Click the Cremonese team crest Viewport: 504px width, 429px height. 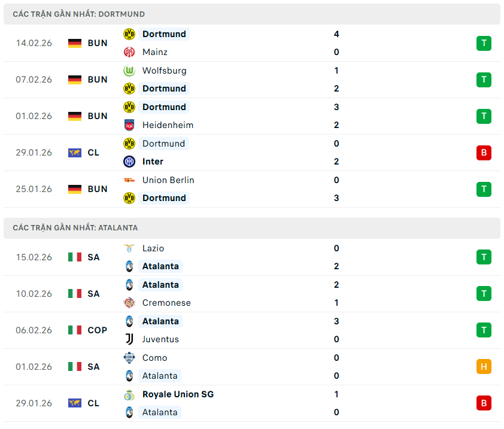pos(129,303)
